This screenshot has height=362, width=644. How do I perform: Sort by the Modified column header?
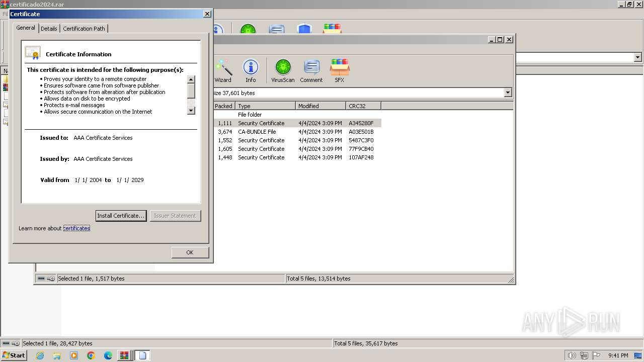coord(320,106)
